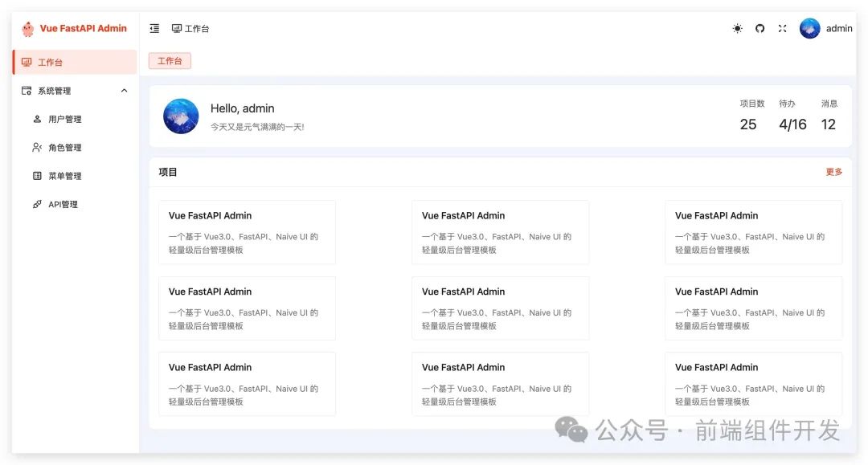Screen dimensions: 868x465
Task: Toggle the light/dark theme sun icon
Action: (737, 28)
